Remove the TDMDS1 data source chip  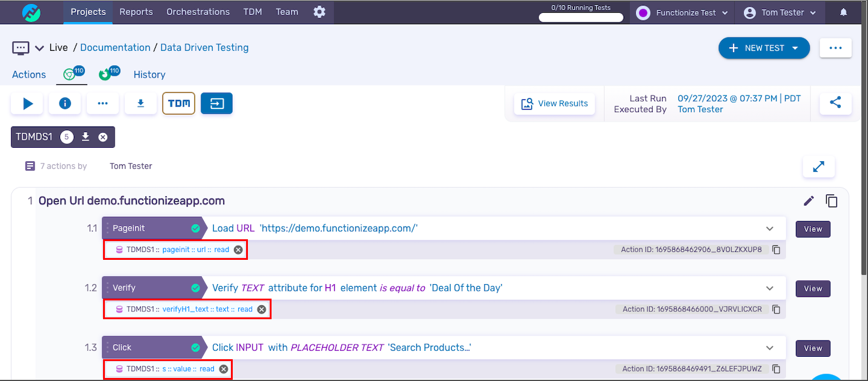103,137
